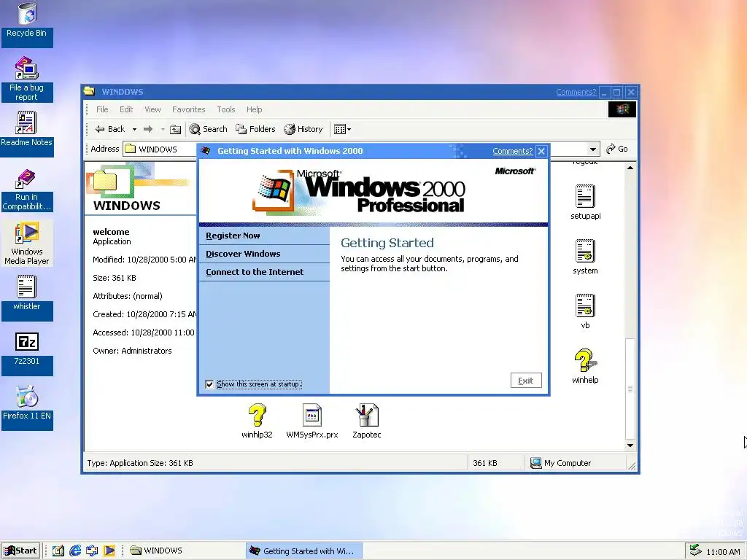Click the vertical scrollbar thumb in Explorer
This screenshot has width=747, height=560.
click(x=630, y=389)
